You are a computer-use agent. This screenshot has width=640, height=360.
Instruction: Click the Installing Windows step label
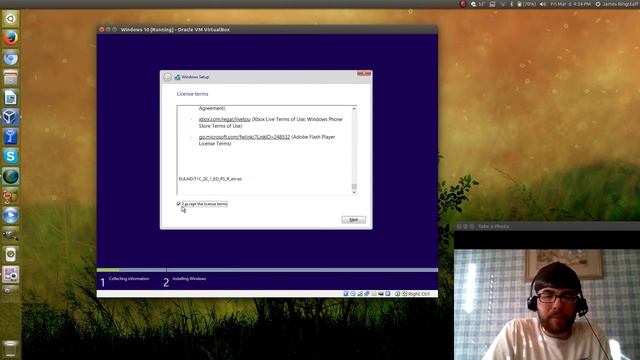pos(189,279)
